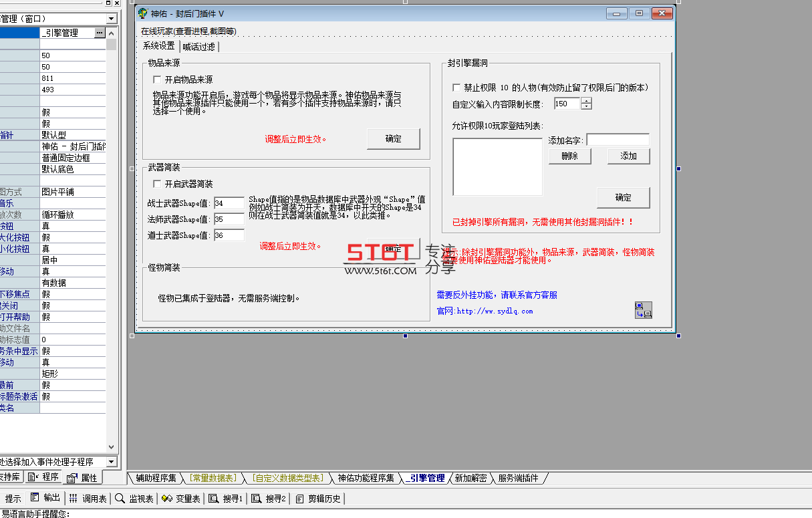Select the 有数据 property value
The height and width of the screenshot is (518, 812).
(73, 283)
